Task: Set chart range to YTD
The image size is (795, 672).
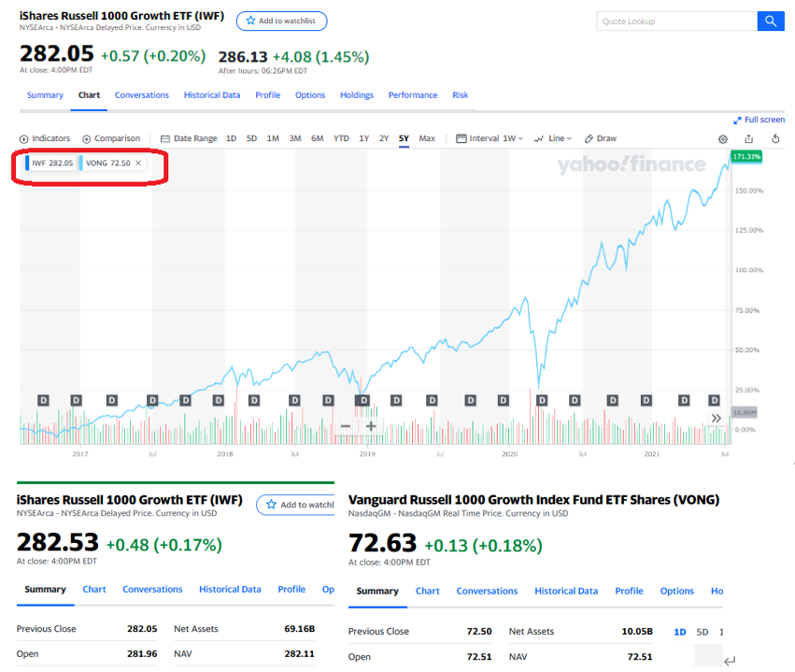Action: tap(341, 138)
